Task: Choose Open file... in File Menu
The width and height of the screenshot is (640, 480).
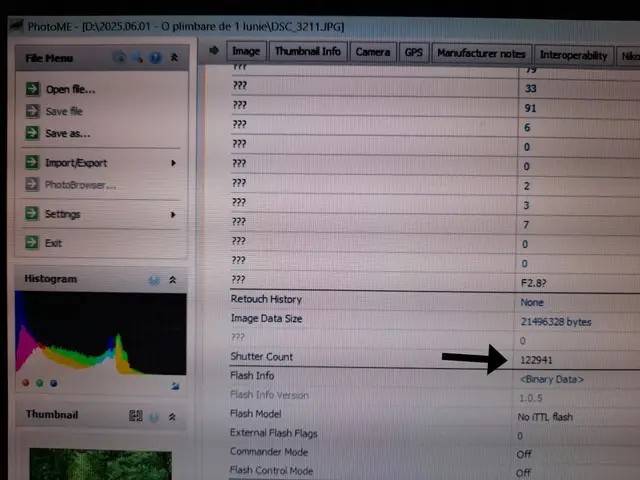Action: click(x=70, y=89)
